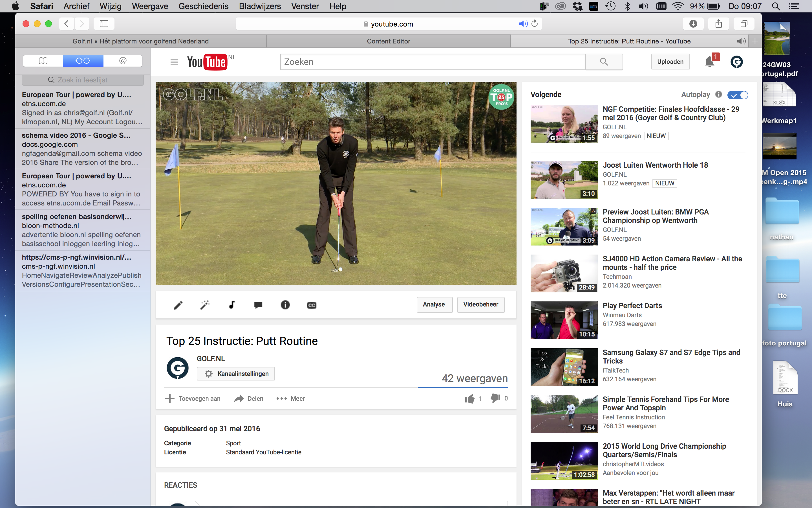
Task: Click the Analyse button
Action: click(x=434, y=305)
